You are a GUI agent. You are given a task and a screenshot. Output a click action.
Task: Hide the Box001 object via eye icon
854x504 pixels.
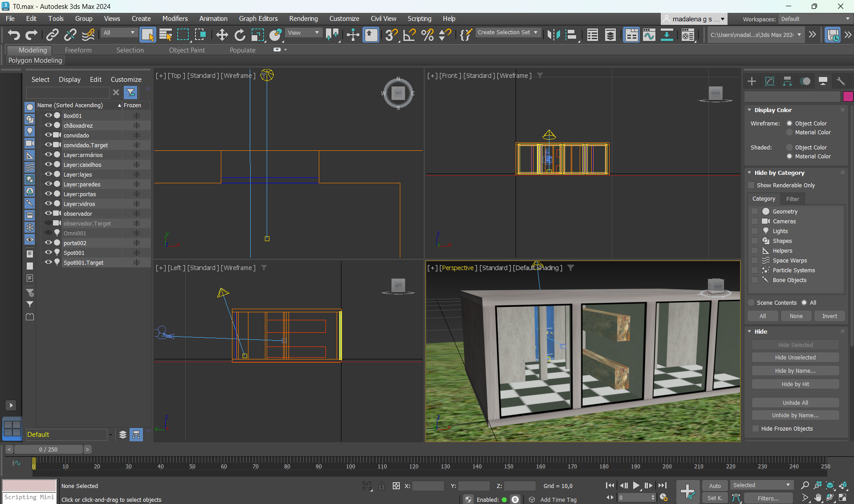[48, 116]
